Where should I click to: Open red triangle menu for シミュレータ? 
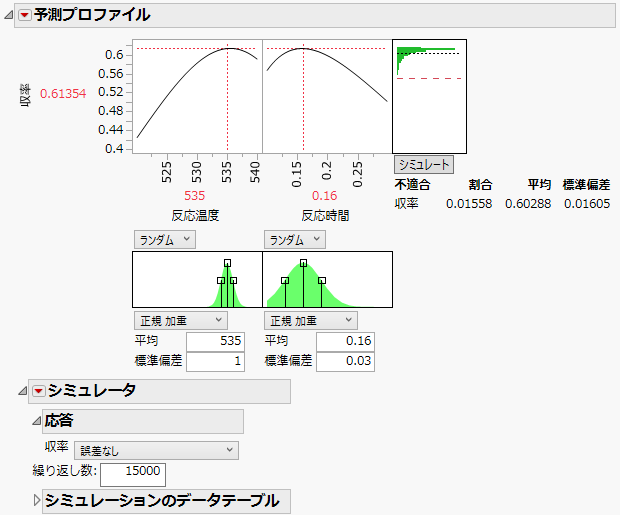point(38,391)
